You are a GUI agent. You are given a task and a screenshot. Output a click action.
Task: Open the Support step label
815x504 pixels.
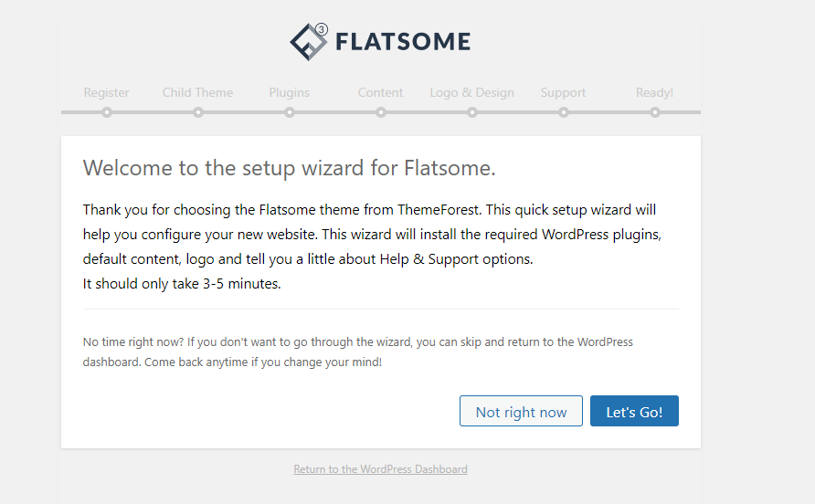(564, 92)
